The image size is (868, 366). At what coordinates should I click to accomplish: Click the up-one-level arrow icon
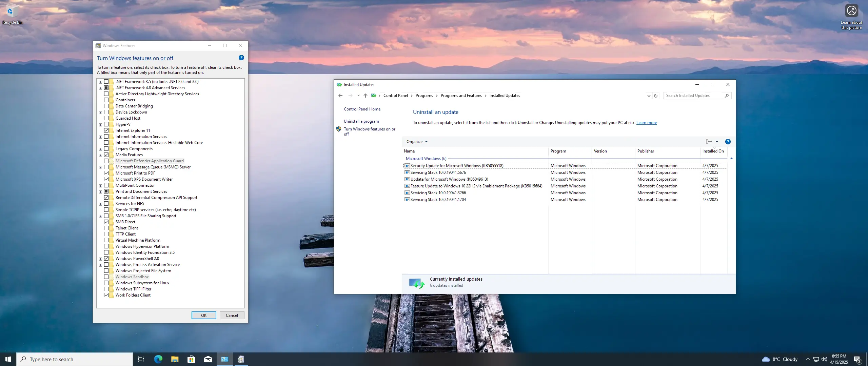tap(365, 96)
